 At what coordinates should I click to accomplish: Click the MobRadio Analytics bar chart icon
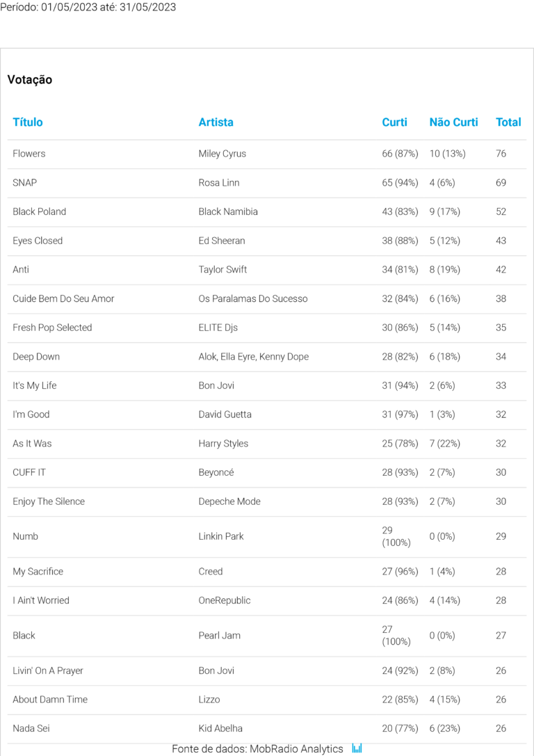point(357,748)
